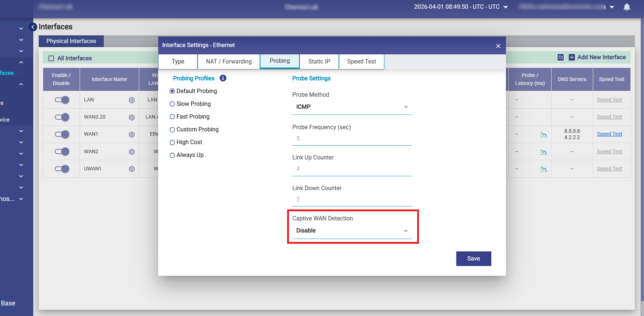Select the Slow Probing radio option
Viewport: 644px width, 316px height.
click(x=172, y=104)
